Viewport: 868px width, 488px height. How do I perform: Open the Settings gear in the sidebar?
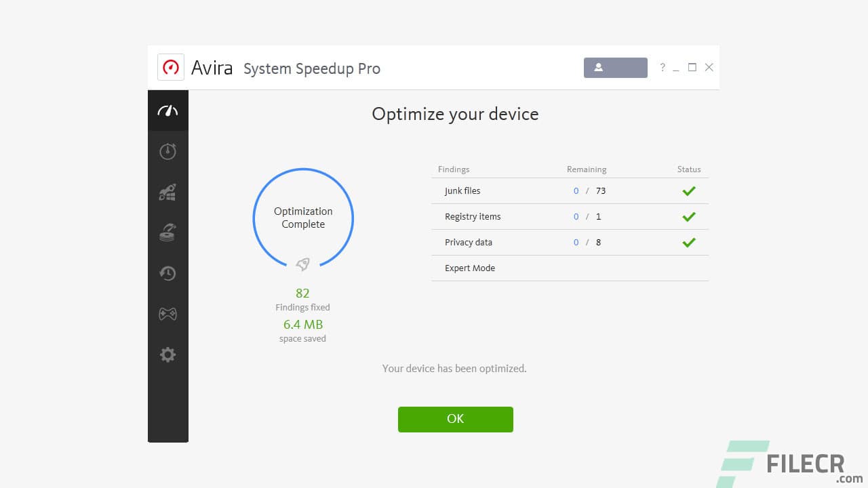point(167,354)
